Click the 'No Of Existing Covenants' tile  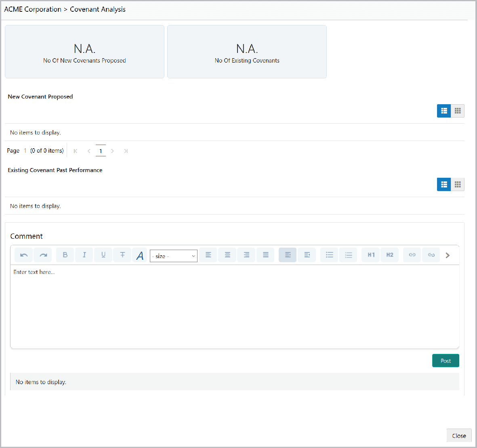point(247,52)
